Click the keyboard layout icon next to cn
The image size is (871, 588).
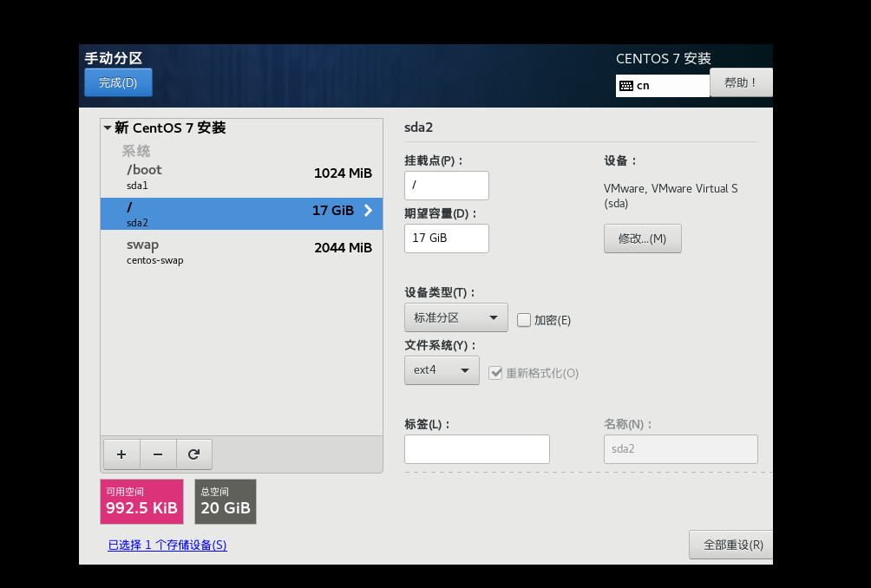pos(626,86)
